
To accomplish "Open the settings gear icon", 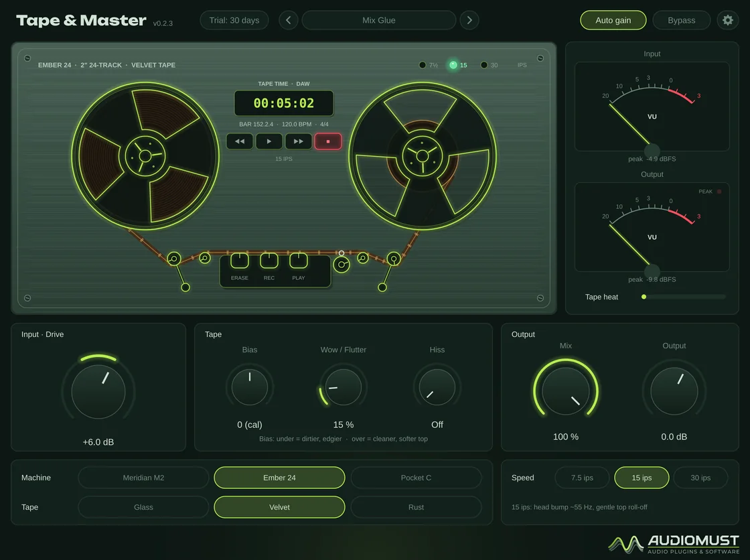I will (727, 20).
